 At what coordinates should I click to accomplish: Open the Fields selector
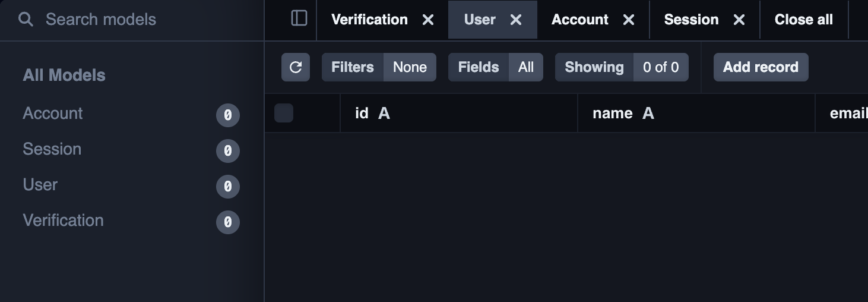click(x=495, y=67)
